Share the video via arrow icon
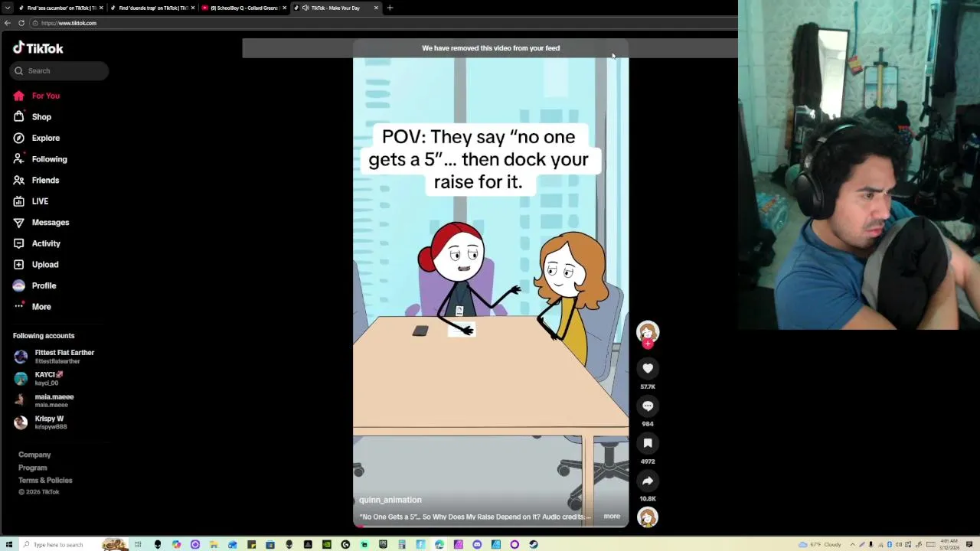 click(x=648, y=481)
